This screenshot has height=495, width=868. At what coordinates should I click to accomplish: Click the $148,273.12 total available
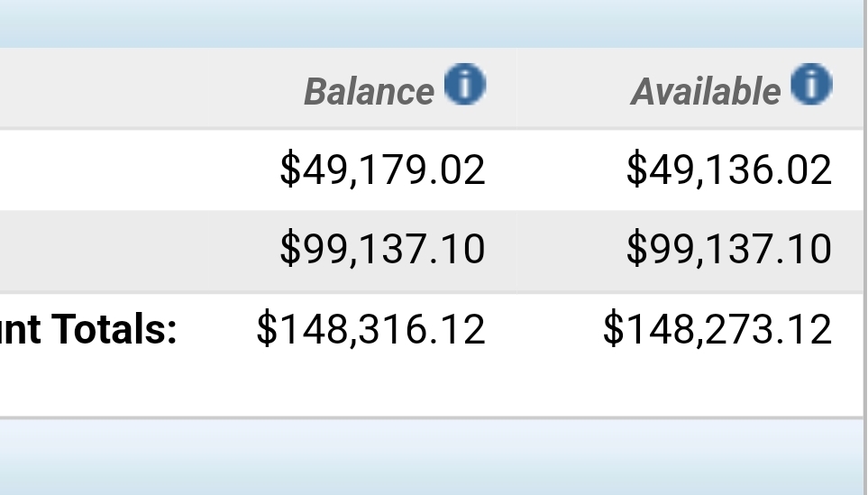[717, 329]
